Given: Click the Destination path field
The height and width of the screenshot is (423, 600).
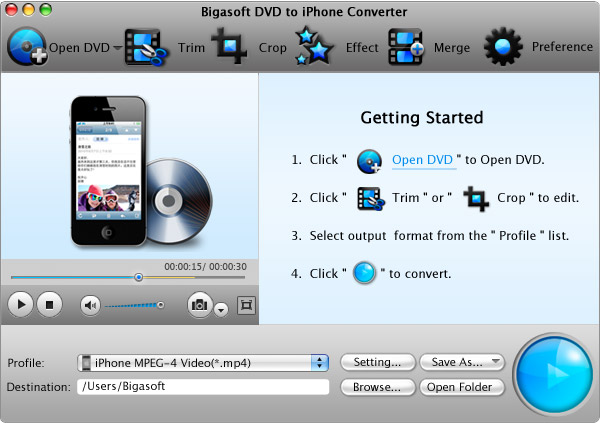Looking at the screenshot, I should coord(203,387).
